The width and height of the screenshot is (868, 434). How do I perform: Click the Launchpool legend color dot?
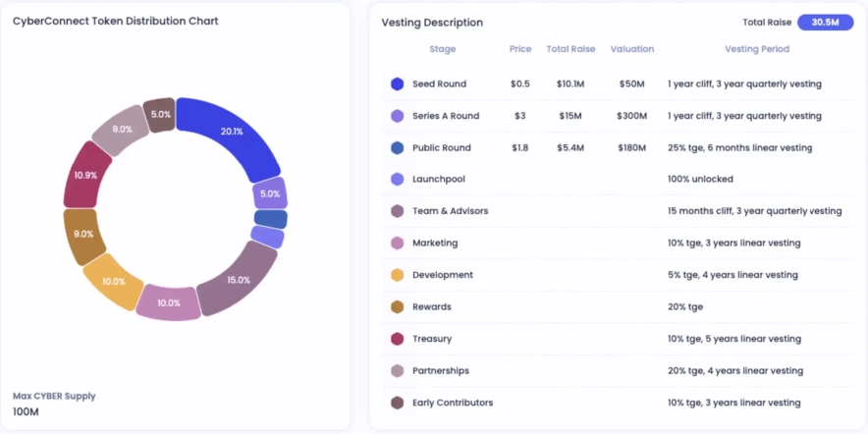point(397,180)
